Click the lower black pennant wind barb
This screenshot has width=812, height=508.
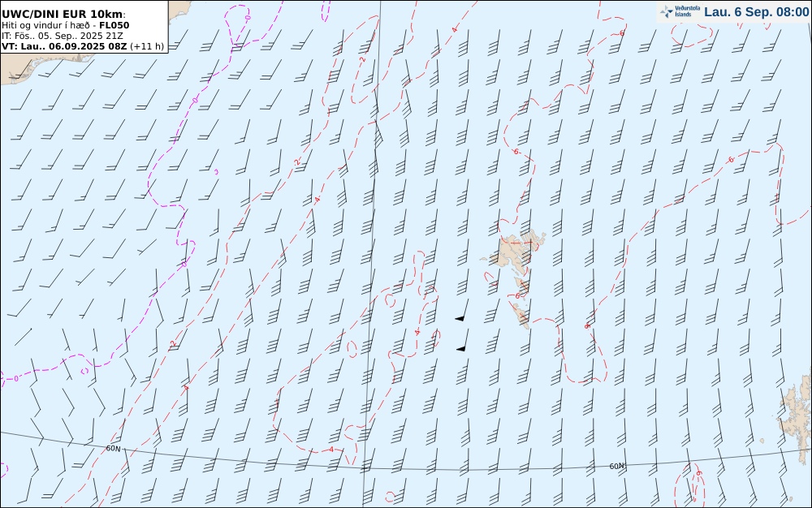463,341
